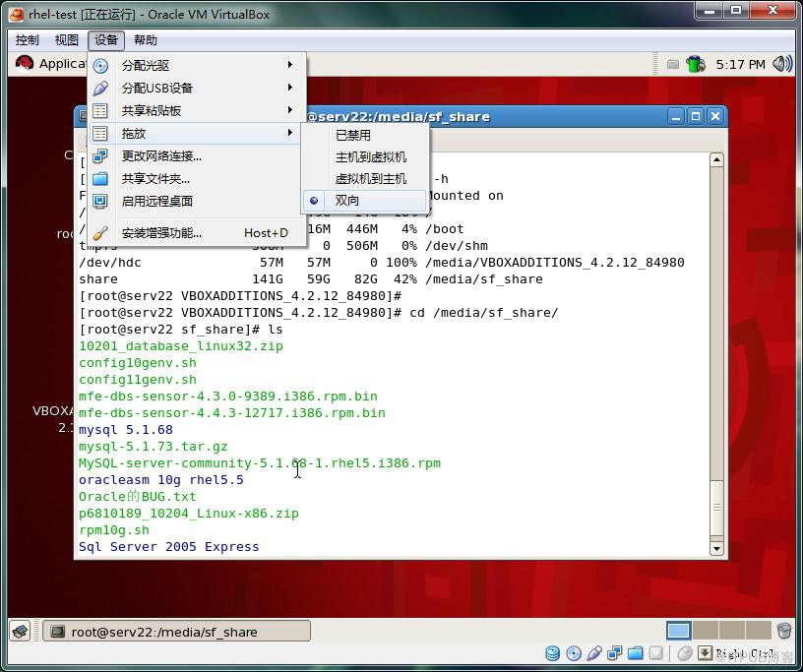This screenshot has width=803, height=672.
Task: Click 启用远程桌面 menu entry
Action: click(x=195, y=202)
